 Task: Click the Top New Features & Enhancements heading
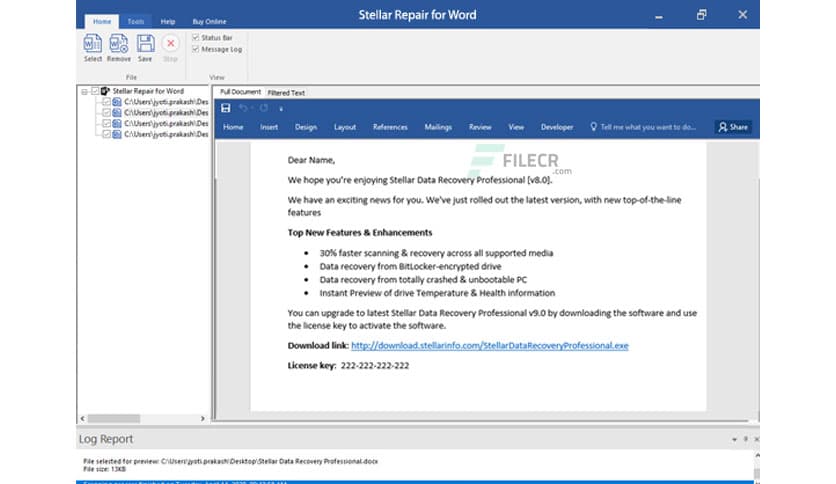click(x=360, y=232)
